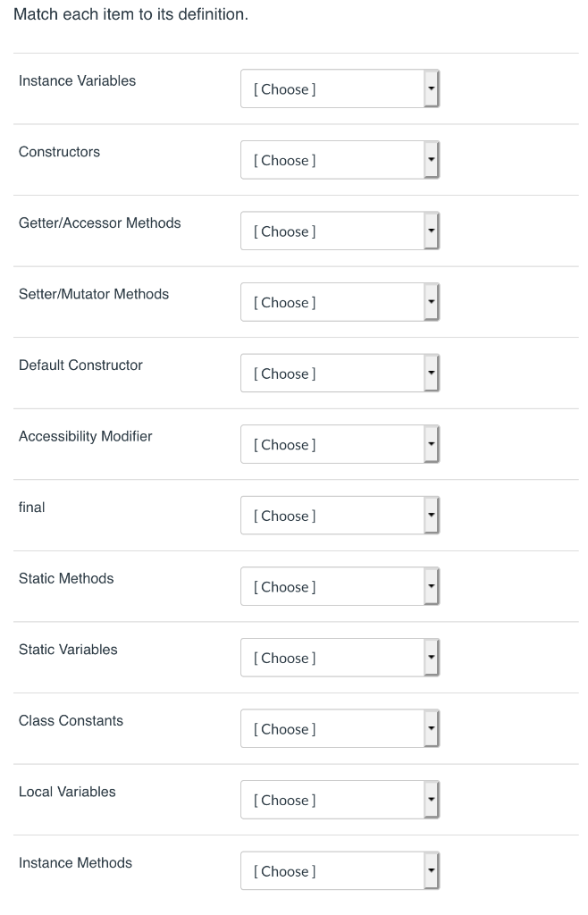
Task: Select the Instance Variables item label
Action: point(78,80)
